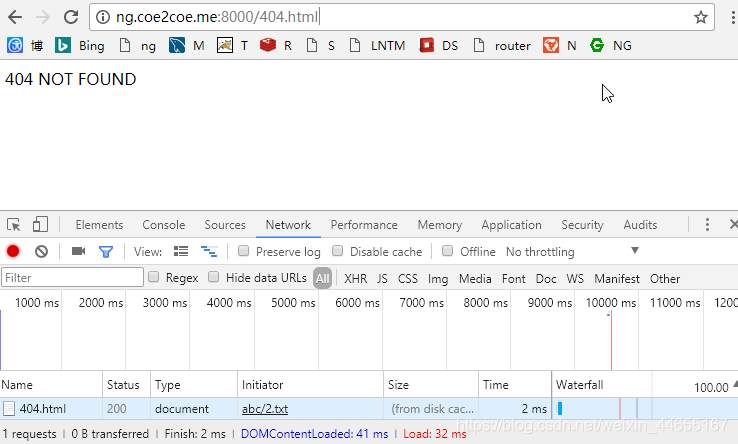
Task: Open the DS bookmark
Action: pyautogui.click(x=439, y=46)
